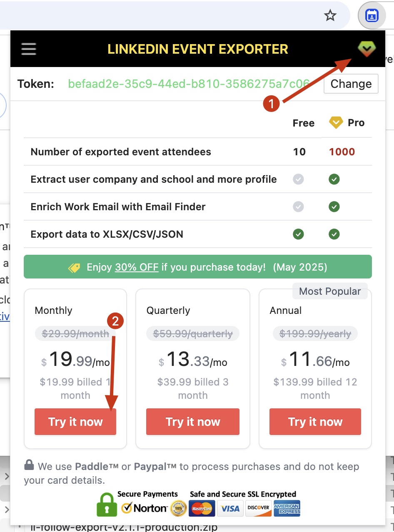Click the lock icon beside the Paddle disclaimer

pyautogui.click(x=29, y=465)
